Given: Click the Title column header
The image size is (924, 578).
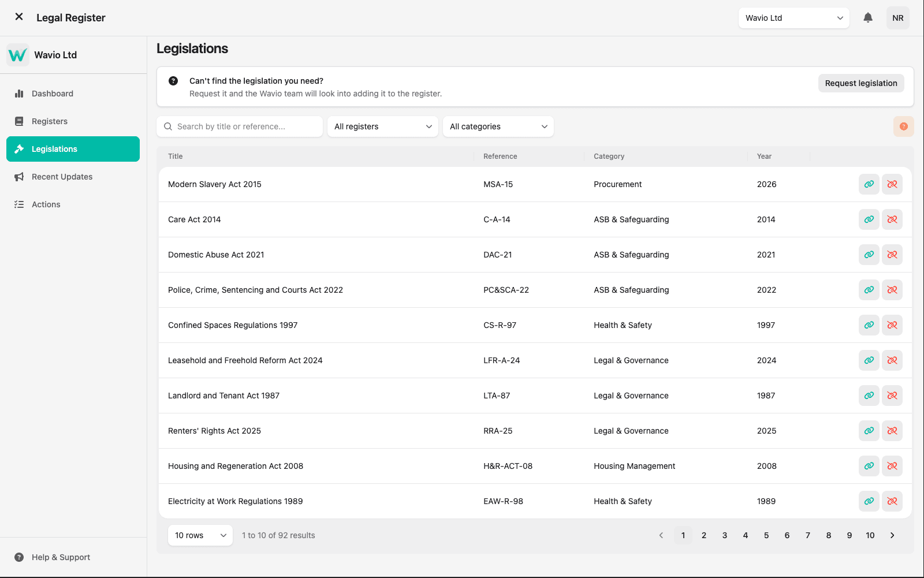Looking at the screenshot, I should pos(176,156).
